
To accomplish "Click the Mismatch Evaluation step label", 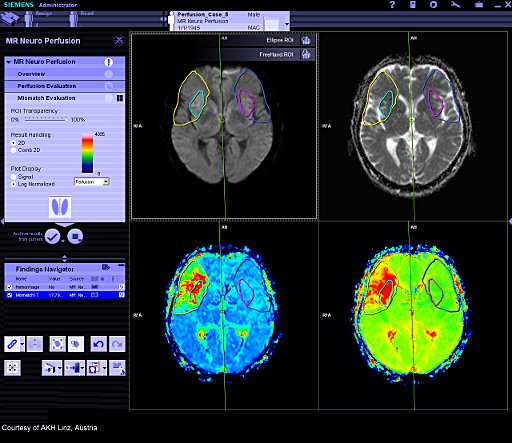I will point(46,98).
